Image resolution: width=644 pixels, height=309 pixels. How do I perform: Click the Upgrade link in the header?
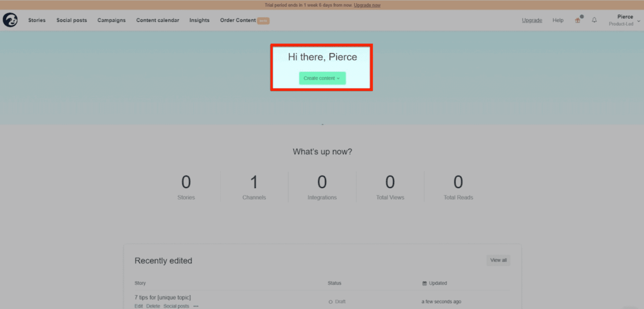532,20
